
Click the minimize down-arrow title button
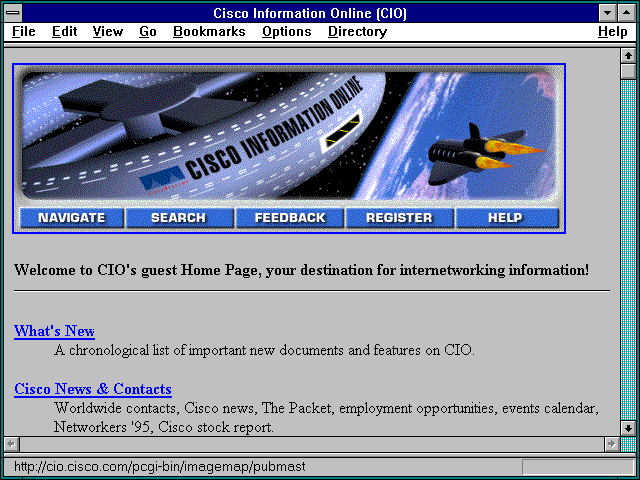(608, 13)
